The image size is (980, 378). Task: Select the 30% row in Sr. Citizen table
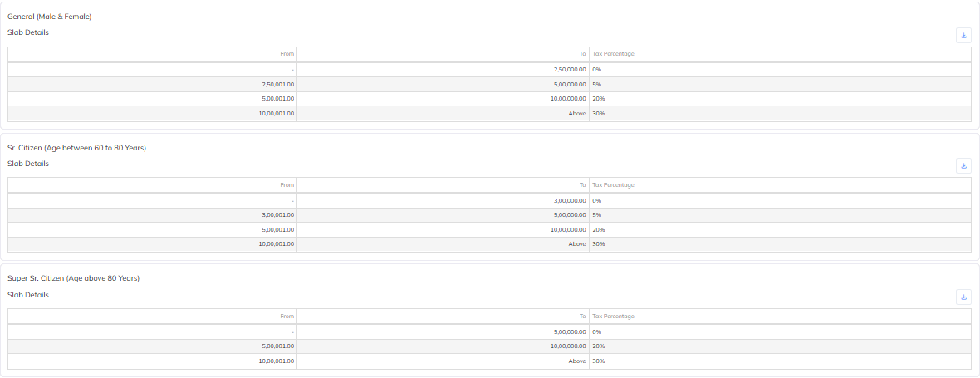[489, 244]
